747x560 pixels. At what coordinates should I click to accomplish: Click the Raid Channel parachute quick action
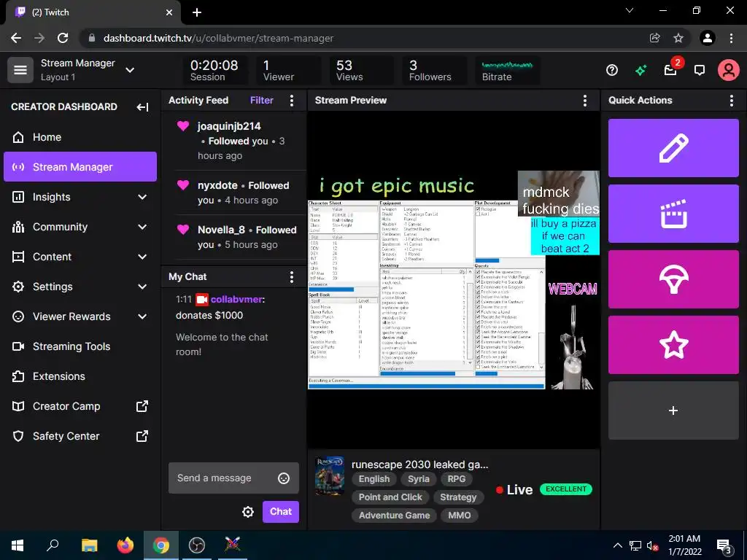pyautogui.click(x=673, y=279)
